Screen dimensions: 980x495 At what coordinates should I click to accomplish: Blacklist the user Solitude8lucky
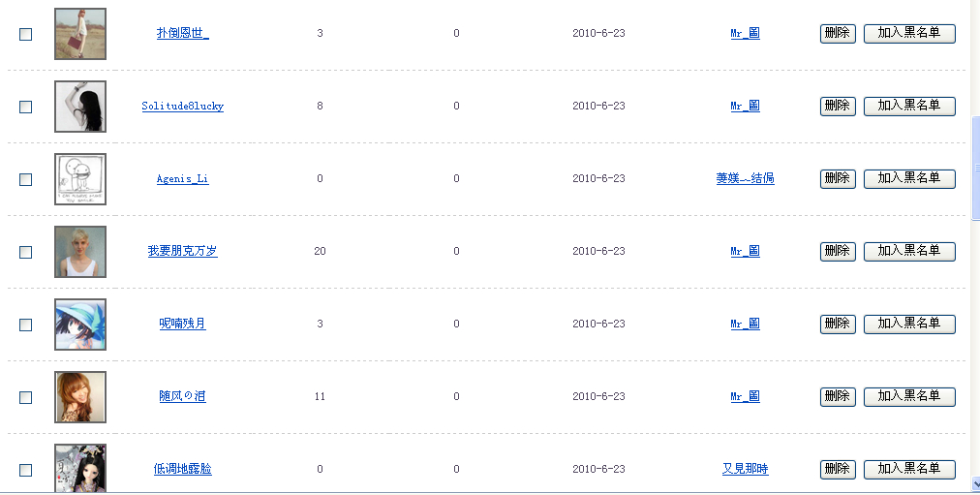(909, 106)
